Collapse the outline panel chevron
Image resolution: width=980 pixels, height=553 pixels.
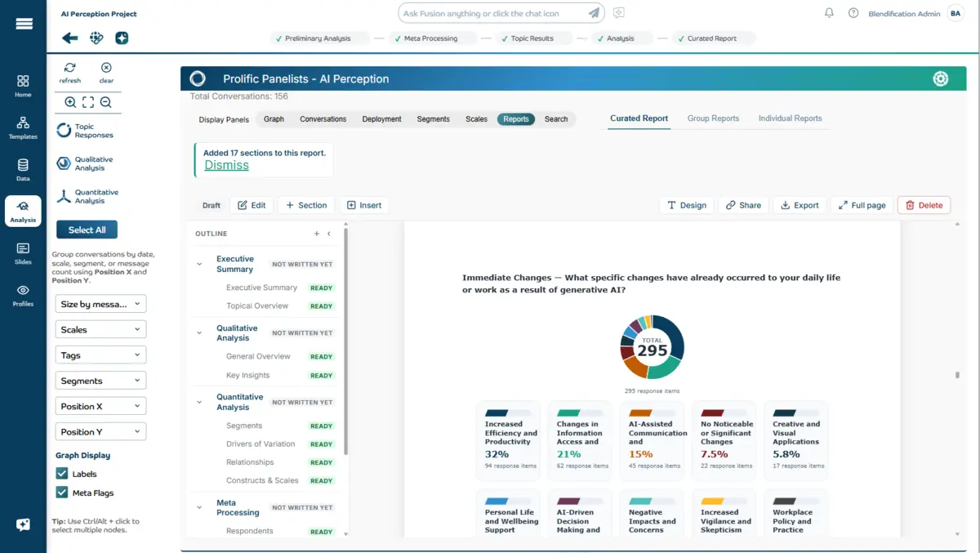pos(329,234)
